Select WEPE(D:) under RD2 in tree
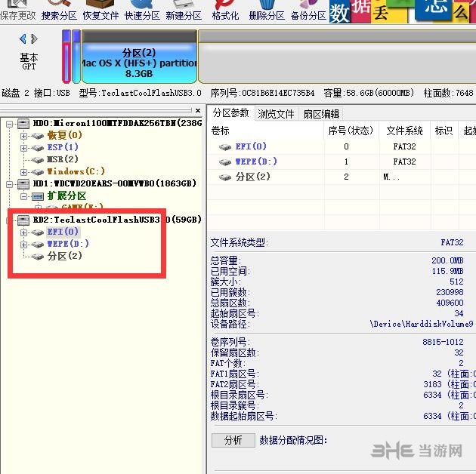476x474 pixels. click(x=68, y=244)
